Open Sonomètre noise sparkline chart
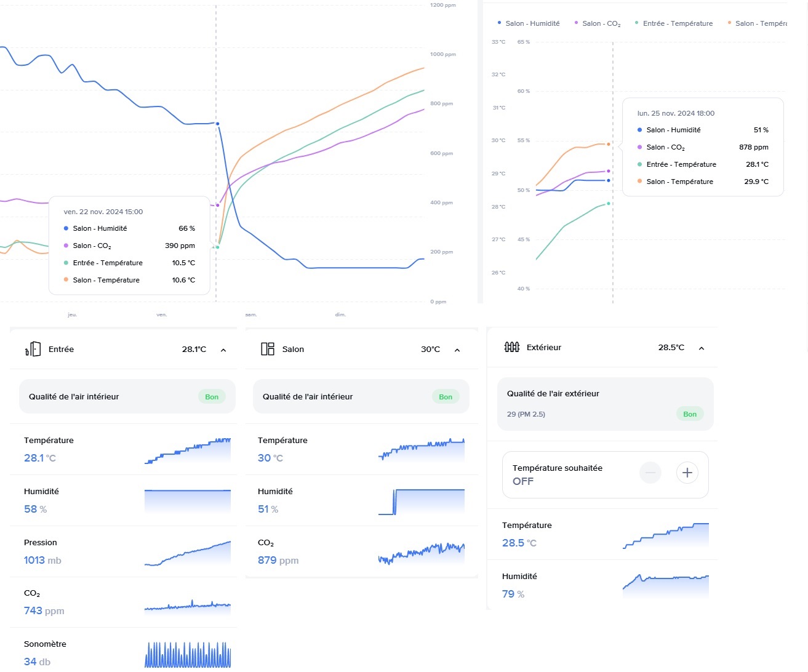Viewport: 808px width, 672px height. pyautogui.click(x=188, y=655)
